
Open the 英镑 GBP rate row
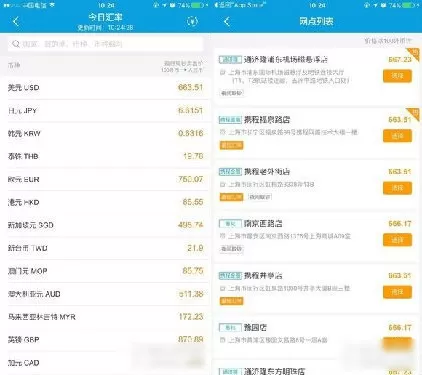[105, 340]
